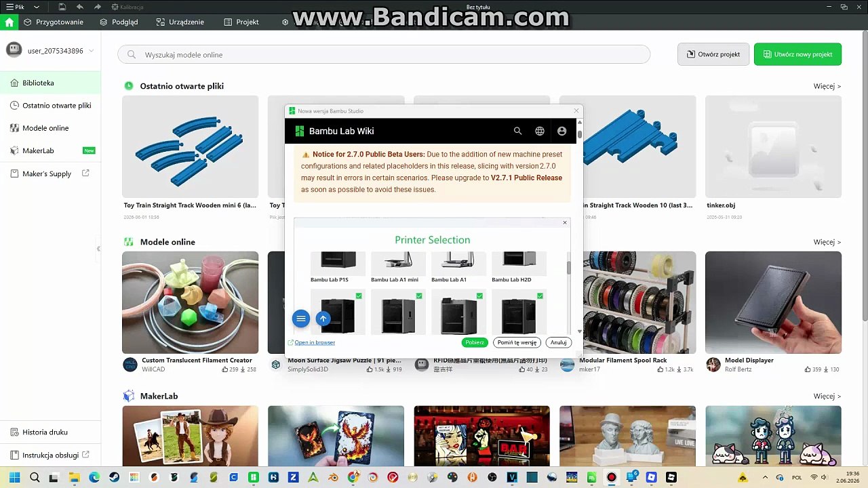868x488 pixels.
Task: Click the green Pobierz button
Action: [x=475, y=343]
